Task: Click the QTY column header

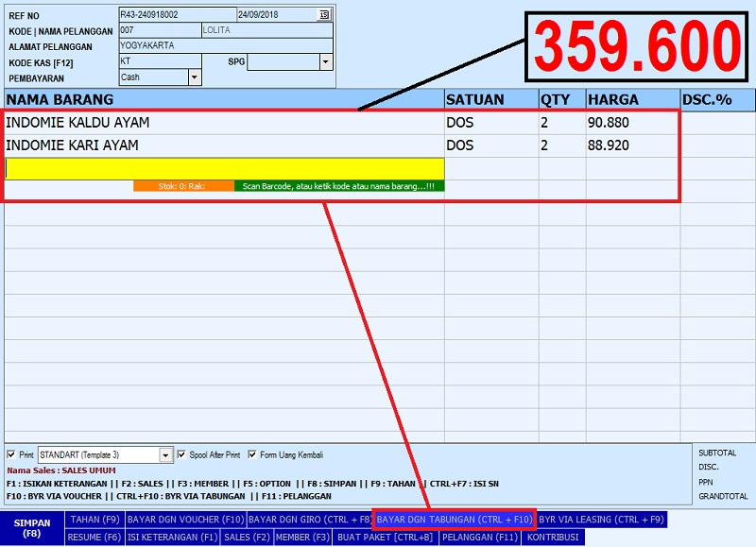Action: click(x=562, y=100)
